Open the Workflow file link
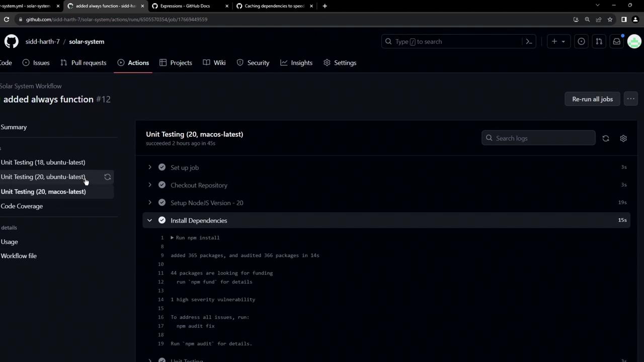The height and width of the screenshot is (362, 644). pyautogui.click(x=19, y=256)
